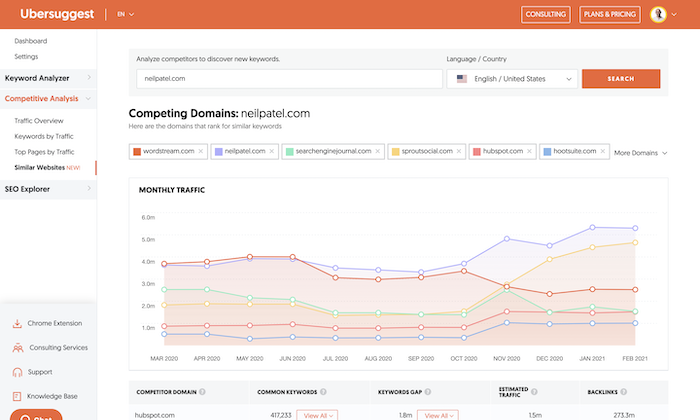Click the Consulting Services people icon

[18, 348]
